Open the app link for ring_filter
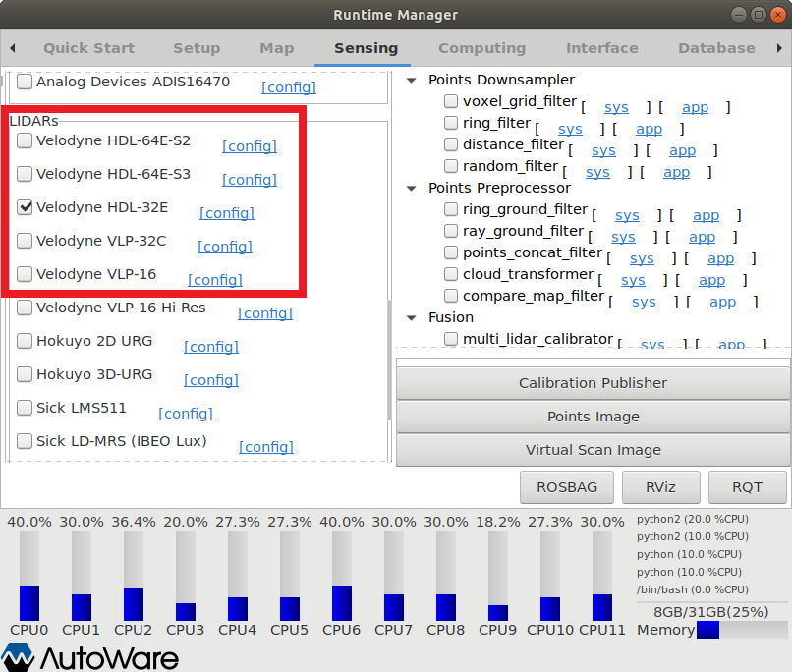This screenshot has height=672, width=792. tap(649, 129)
